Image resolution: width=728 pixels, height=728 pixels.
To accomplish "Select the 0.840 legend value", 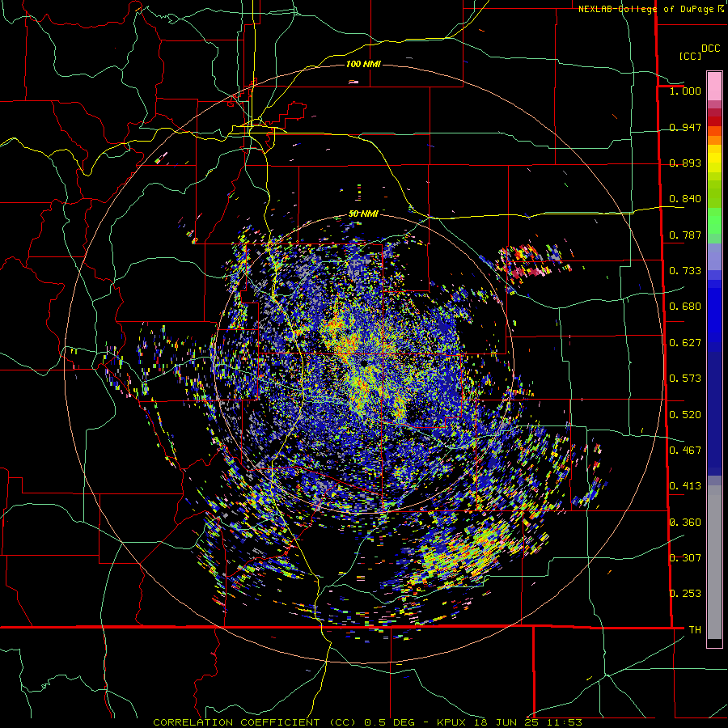I will pos(685,199).
